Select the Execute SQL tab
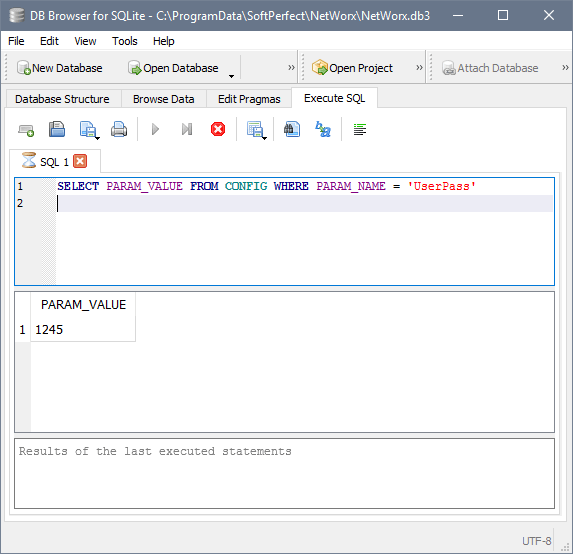This screenshot has width=573, height=554. coord(334,98)
